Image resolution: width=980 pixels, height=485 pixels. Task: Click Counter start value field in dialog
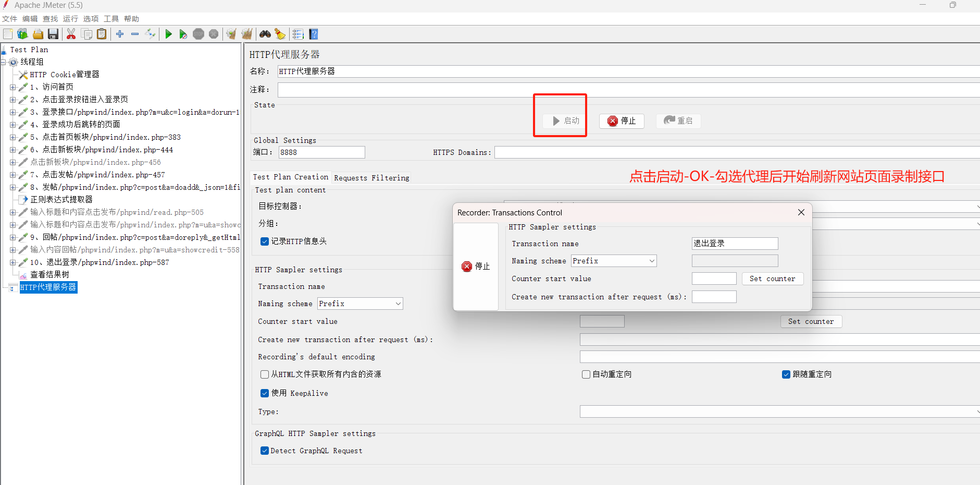714,278
